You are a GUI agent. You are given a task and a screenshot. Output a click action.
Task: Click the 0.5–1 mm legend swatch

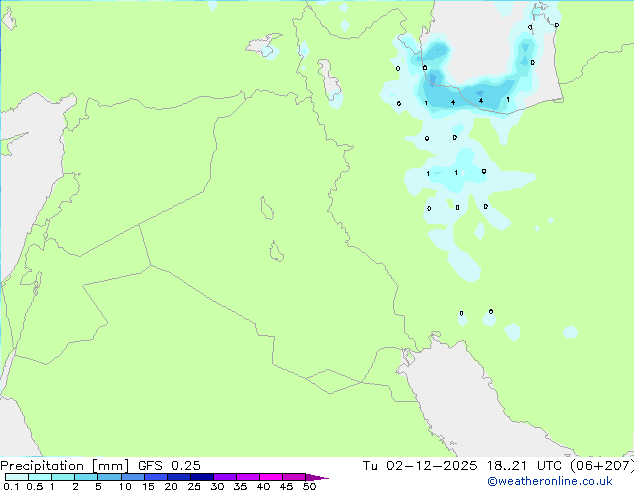[x=40, y=477]
